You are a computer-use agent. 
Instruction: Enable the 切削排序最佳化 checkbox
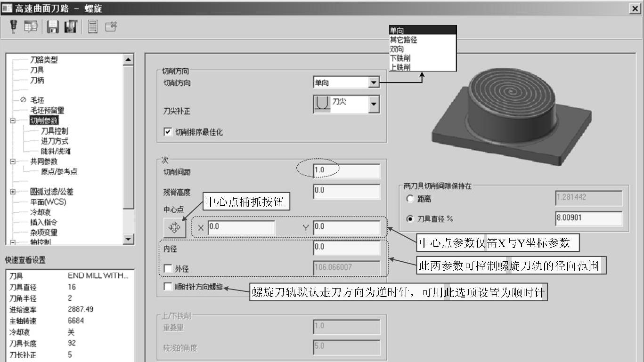[168, 132]
